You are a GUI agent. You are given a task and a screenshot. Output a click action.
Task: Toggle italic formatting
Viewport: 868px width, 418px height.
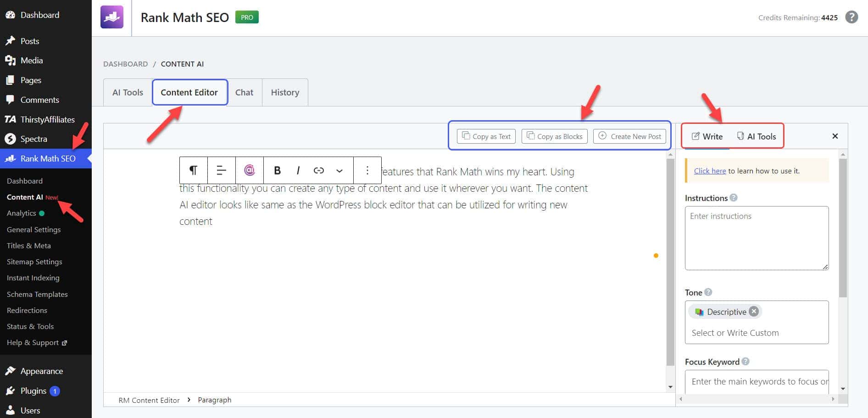tap(298, 170)
